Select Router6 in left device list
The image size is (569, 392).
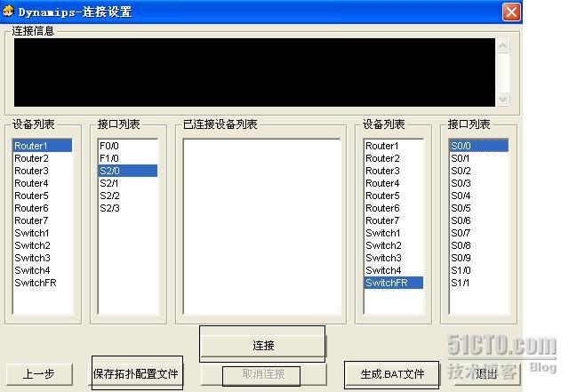point(42,208)
